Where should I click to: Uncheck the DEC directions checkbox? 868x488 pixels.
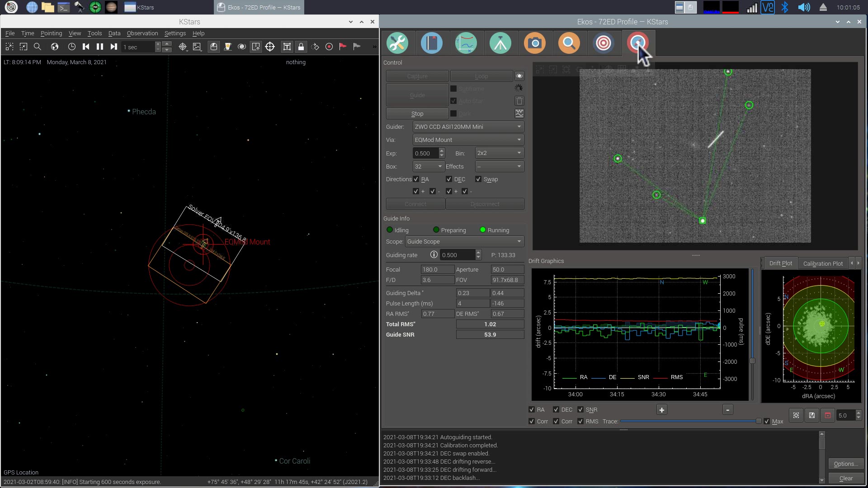pyautogui.click(x=449, y=179)
